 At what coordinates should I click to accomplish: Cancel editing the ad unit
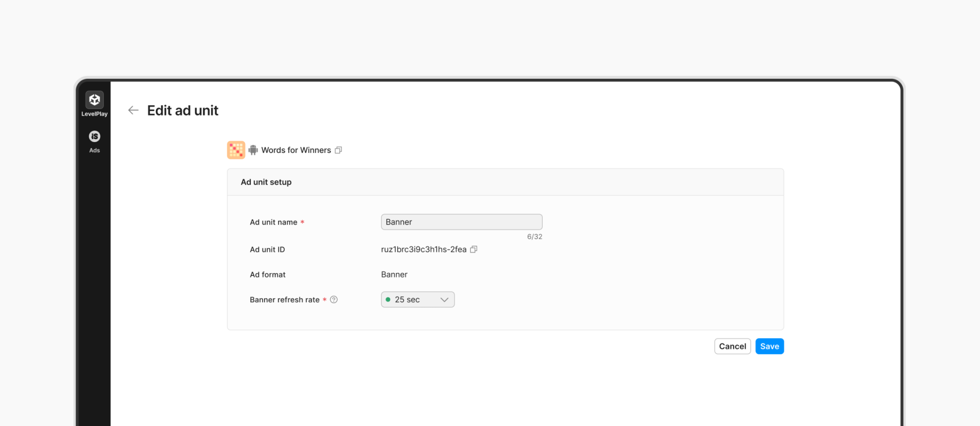[733, 347]
